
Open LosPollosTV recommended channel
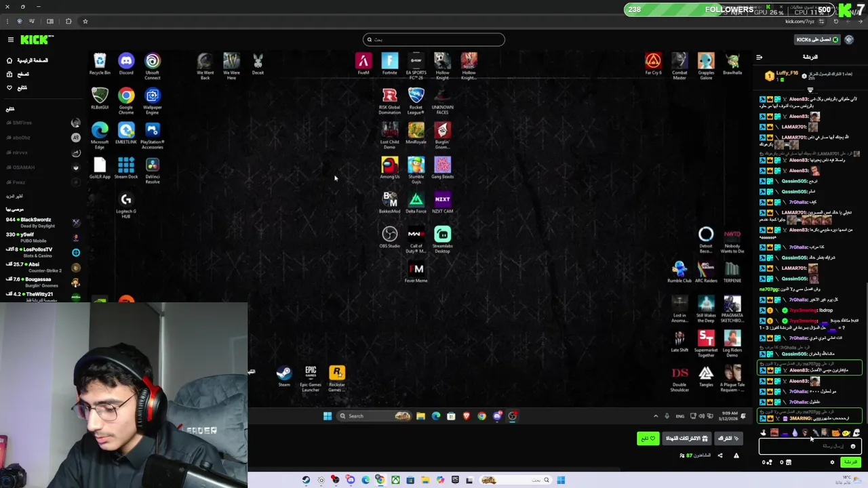coord(43,252)
